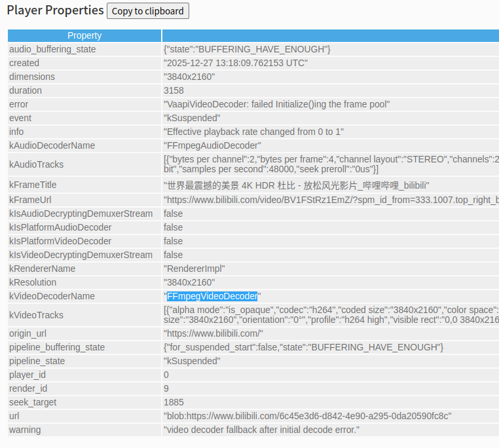Select the kIsPlatformAudioDecoder property name

click(x=60, y=227)
